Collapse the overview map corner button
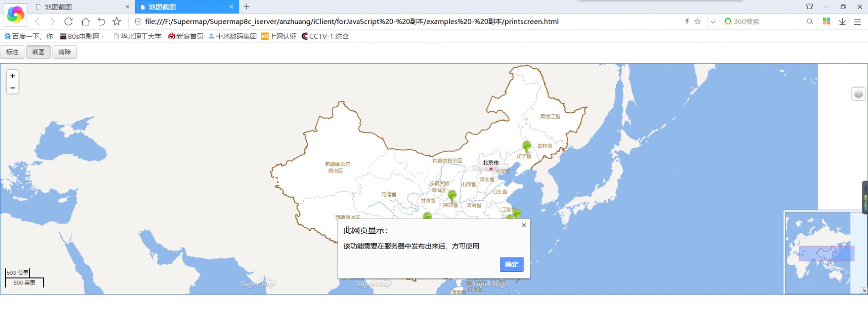This screenshot has width=868, height=310. click(x=863, y=290)
